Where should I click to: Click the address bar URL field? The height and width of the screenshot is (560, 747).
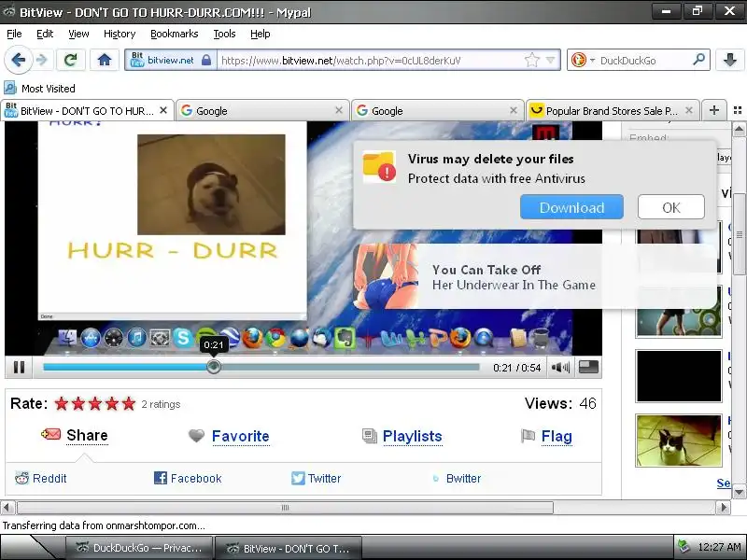pos(370,60)
